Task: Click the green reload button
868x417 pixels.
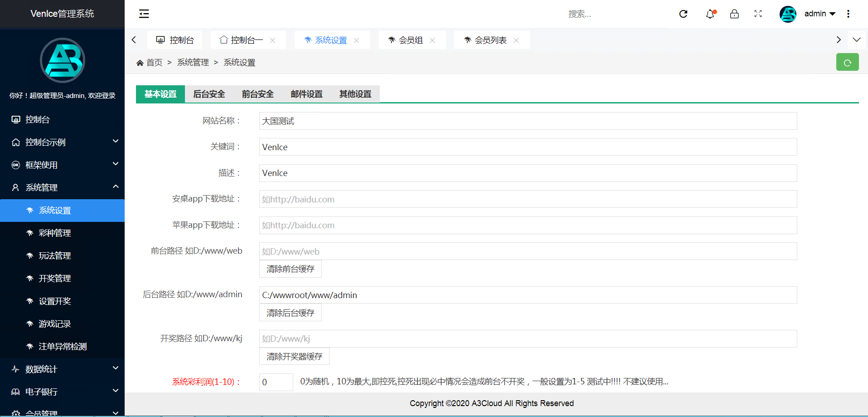Action: (847, 63)
